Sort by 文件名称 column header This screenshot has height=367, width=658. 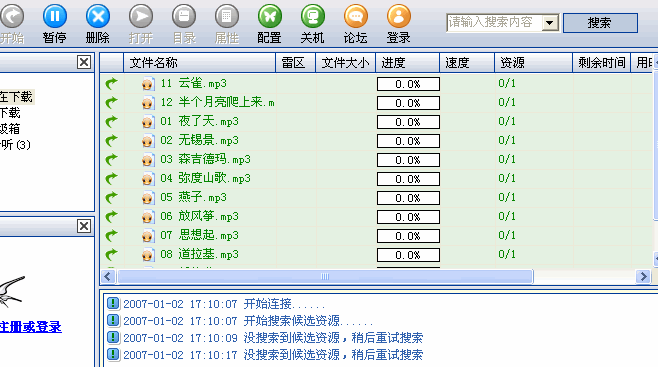(199, 63)
